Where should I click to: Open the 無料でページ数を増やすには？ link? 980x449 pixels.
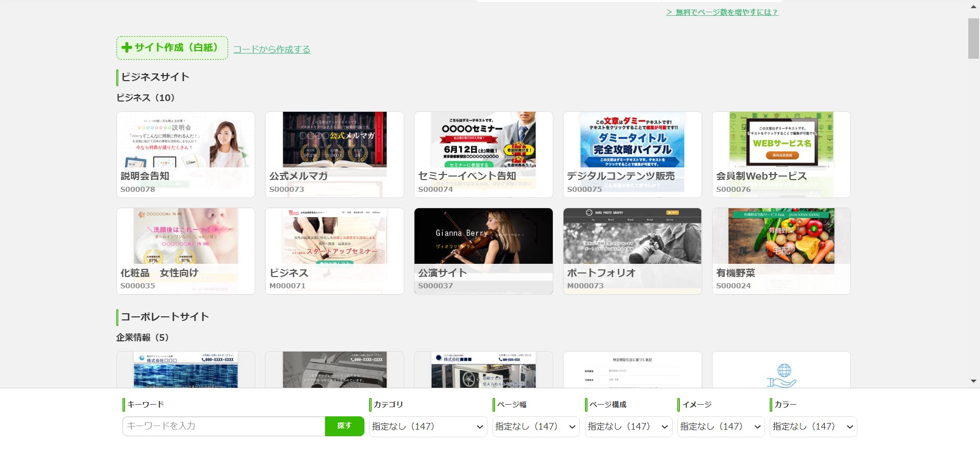click(722, 12)
